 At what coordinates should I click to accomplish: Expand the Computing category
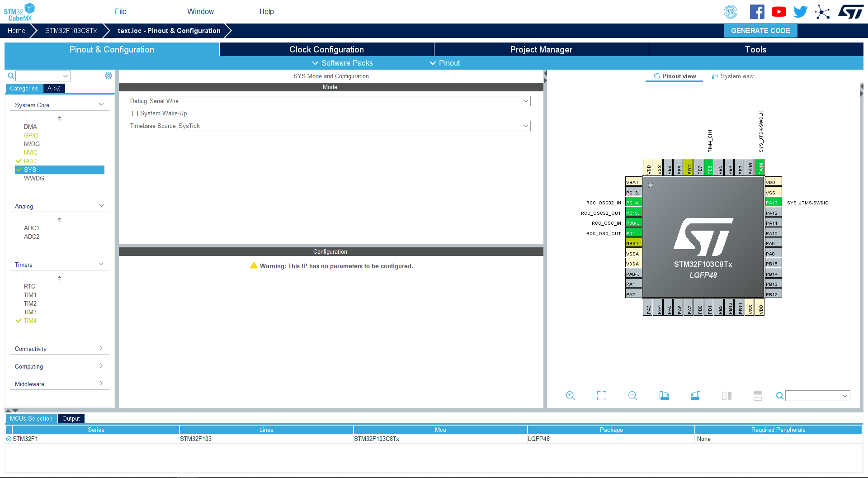101,366
